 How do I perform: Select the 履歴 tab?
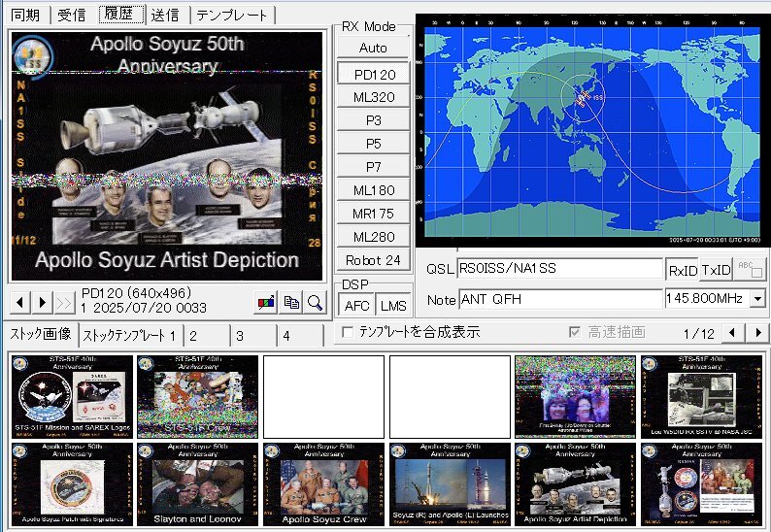click(x=121, y=14)
